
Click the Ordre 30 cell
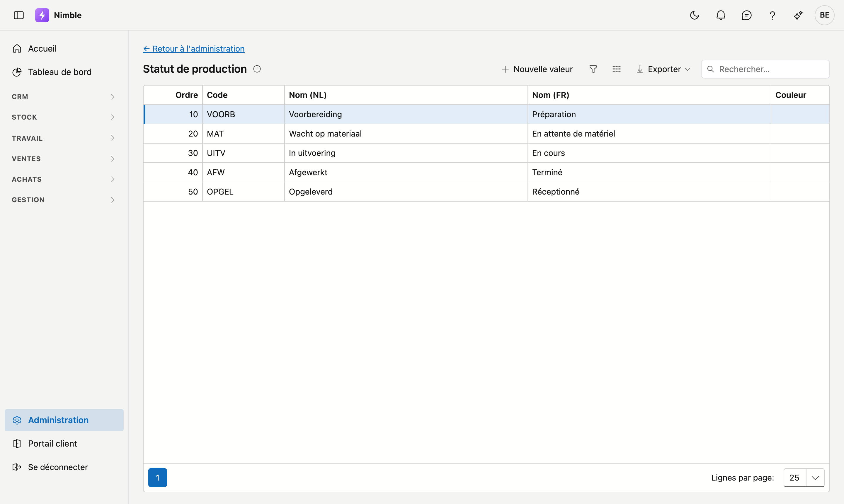pyautogui.click(x=173, y=153)
